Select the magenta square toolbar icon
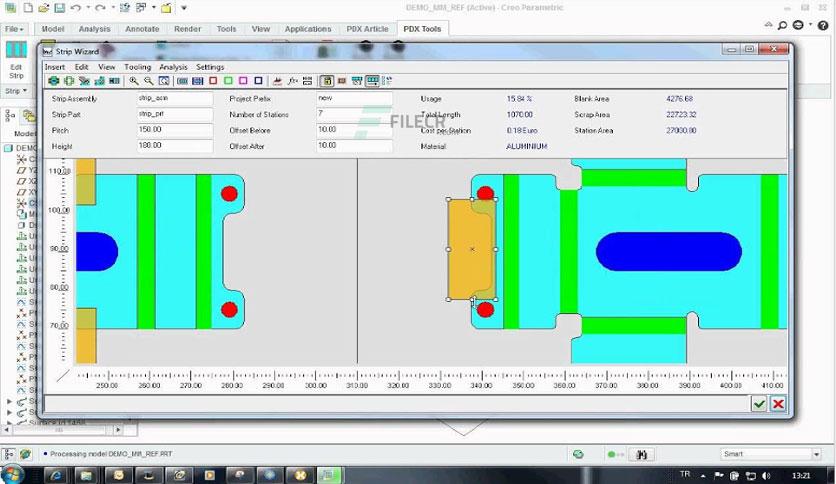The image size is (836, 484). pyautogui.click(x=243, y=81)
